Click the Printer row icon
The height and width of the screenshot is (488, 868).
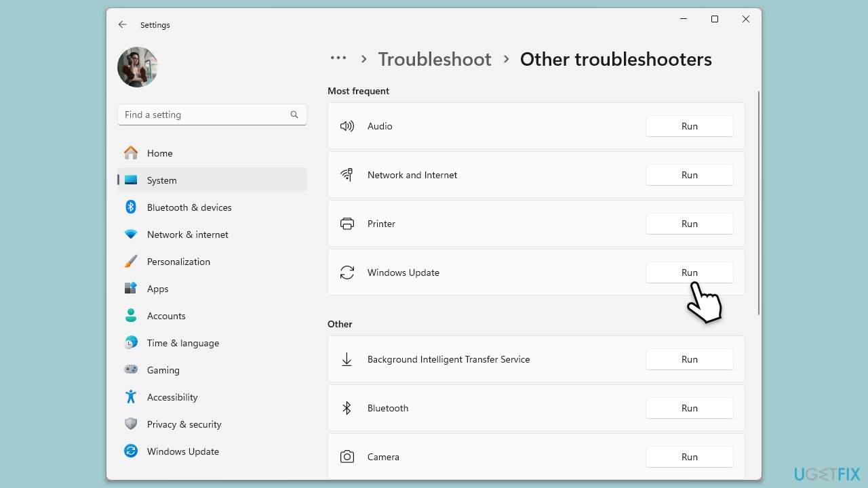pyautogui.click(x=347, y=224)
